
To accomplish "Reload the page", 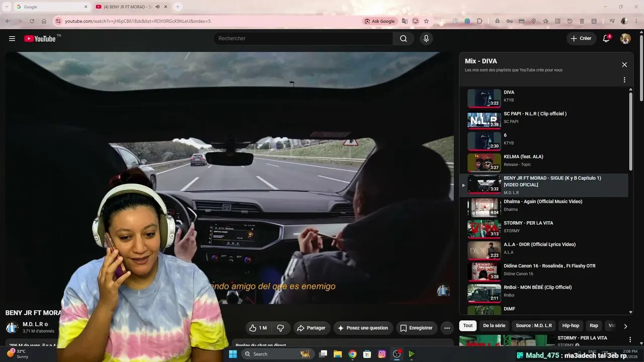I will tap(32, 21).
